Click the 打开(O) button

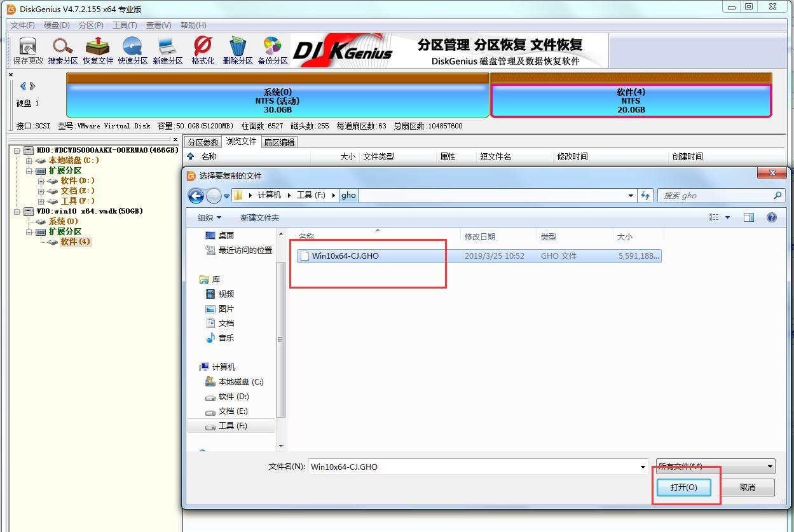683,488
